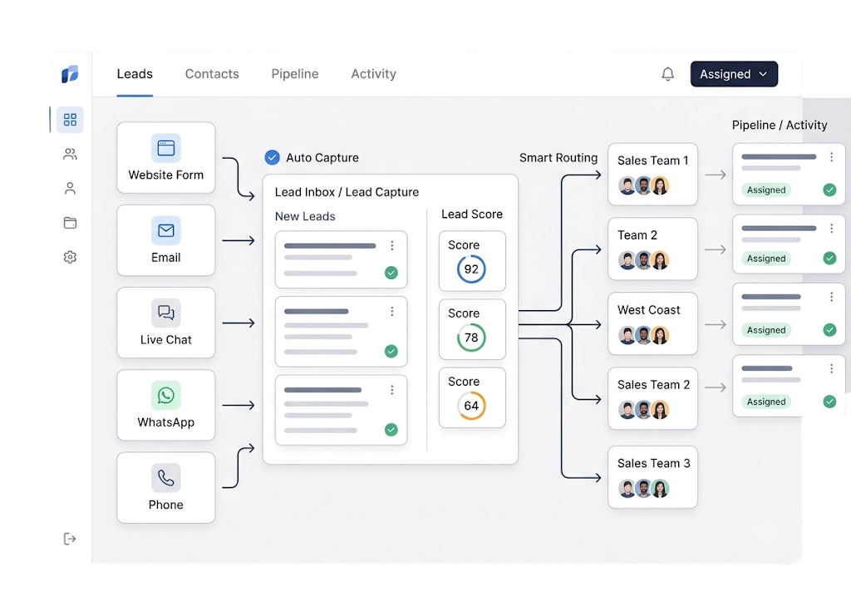Open the folder icon in sidebar
851x616 pixels.
[x=70, y=223]
